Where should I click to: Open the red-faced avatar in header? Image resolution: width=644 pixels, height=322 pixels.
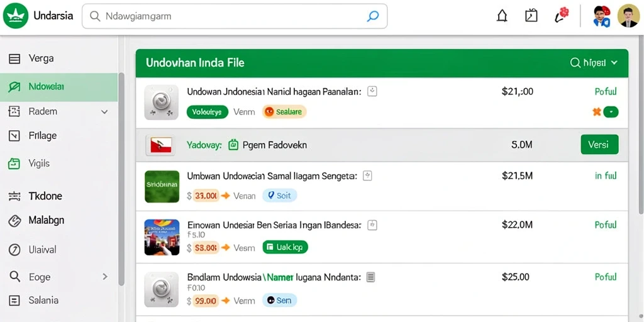[602, 16]
